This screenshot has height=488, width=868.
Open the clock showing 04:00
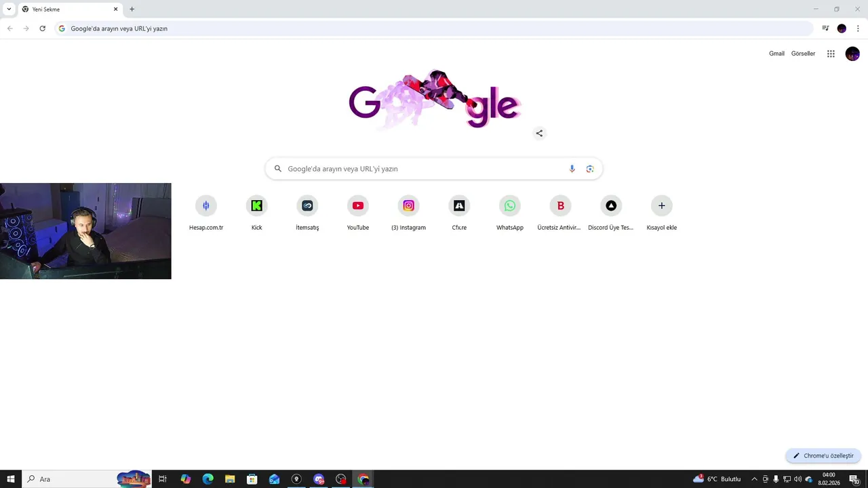click(x=829, y=479)
